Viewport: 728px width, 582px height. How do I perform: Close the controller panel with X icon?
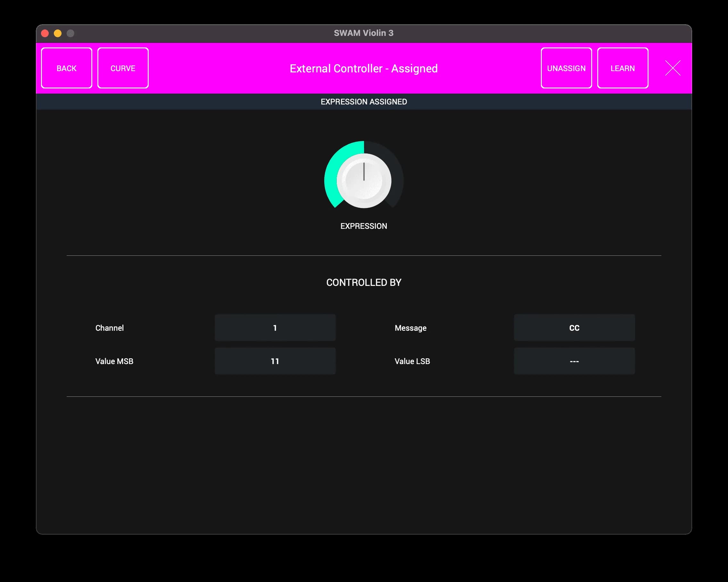point(672,68)
